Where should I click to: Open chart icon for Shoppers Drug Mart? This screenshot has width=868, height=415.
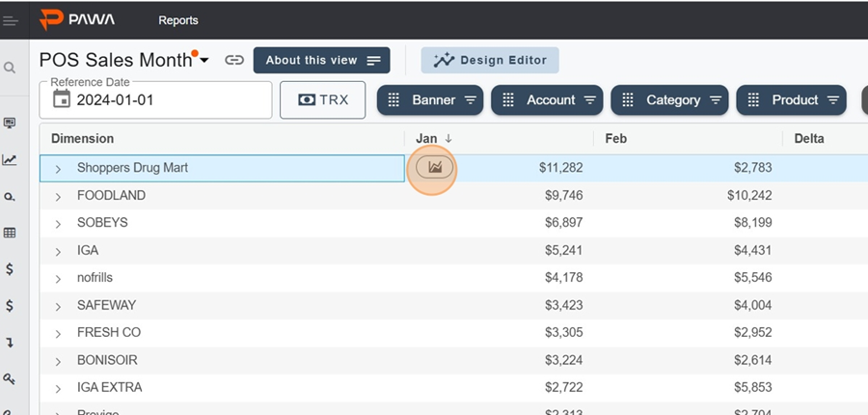pos(435,167)
